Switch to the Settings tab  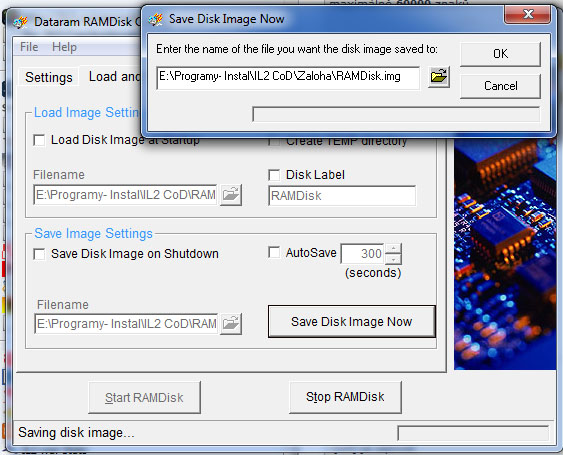(x=49, y=77)
